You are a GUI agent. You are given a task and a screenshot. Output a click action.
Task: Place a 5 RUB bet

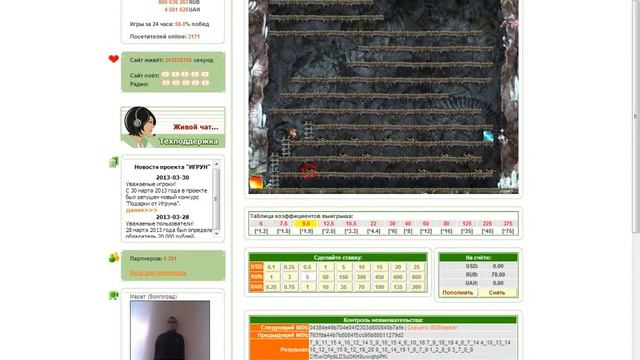point(307,277)
